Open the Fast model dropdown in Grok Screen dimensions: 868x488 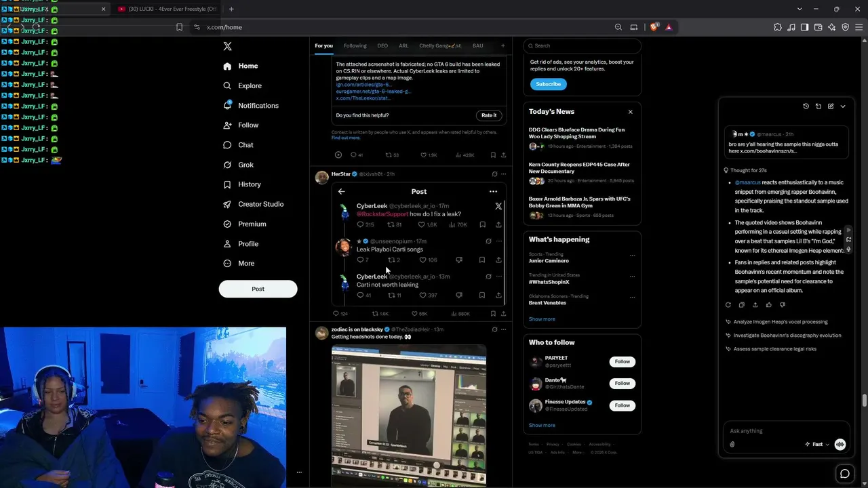[817, 445]
